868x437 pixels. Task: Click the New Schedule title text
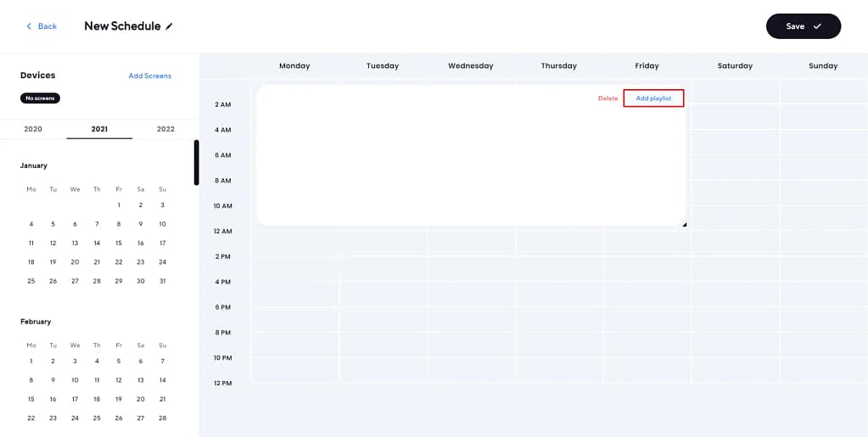click(122, 26)
